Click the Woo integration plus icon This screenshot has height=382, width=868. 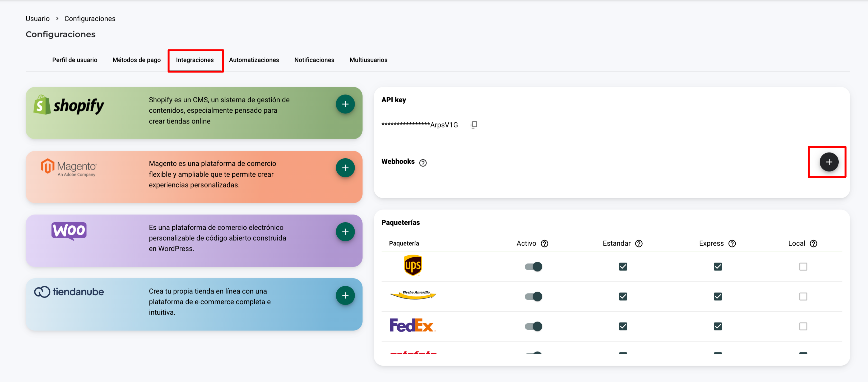[x=345, y=232]
